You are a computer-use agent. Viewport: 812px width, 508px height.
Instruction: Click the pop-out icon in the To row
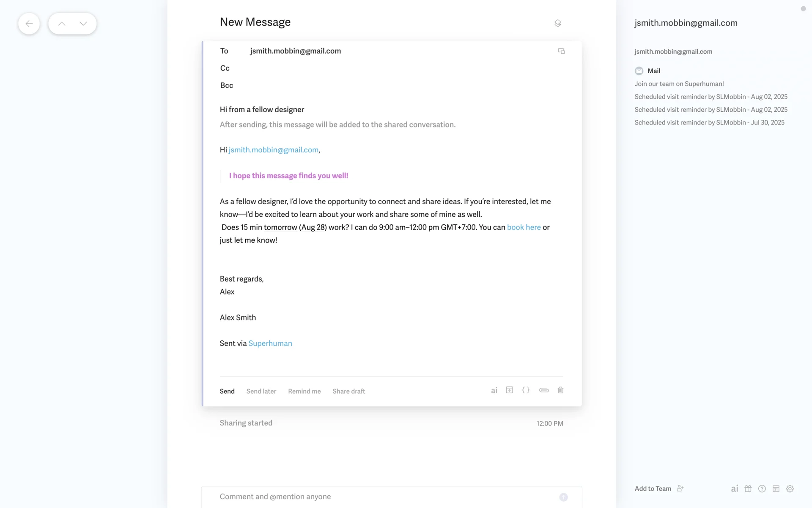[561, 51]
